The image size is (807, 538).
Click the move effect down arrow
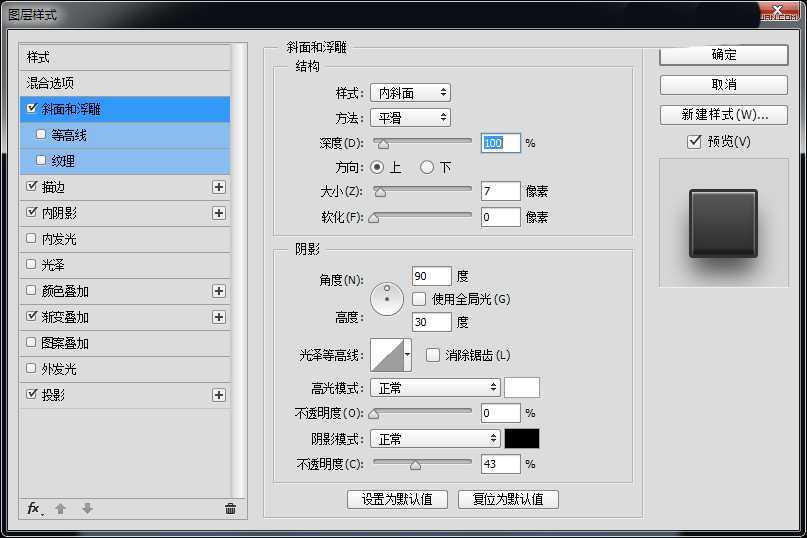[x=87, y=509]
